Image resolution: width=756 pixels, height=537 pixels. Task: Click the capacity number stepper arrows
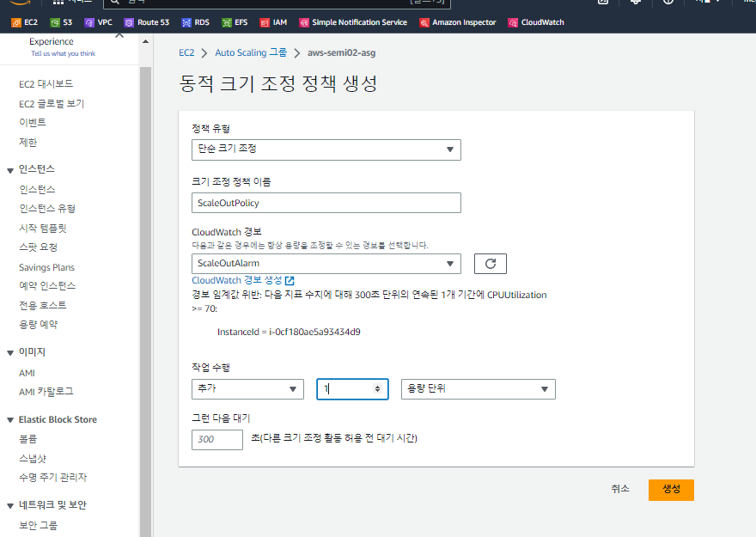coord(377,389)
